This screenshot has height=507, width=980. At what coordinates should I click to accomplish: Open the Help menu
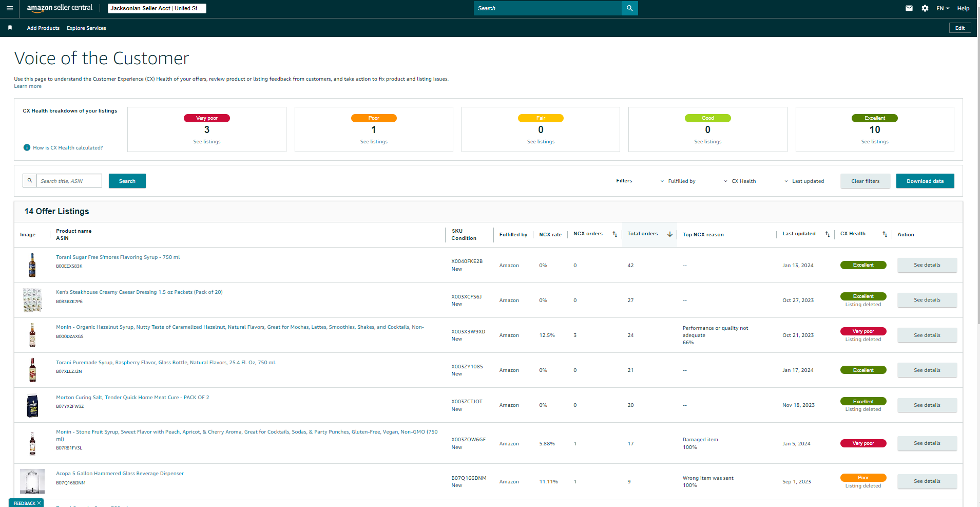pyautogui.click(x=963, y=8)
